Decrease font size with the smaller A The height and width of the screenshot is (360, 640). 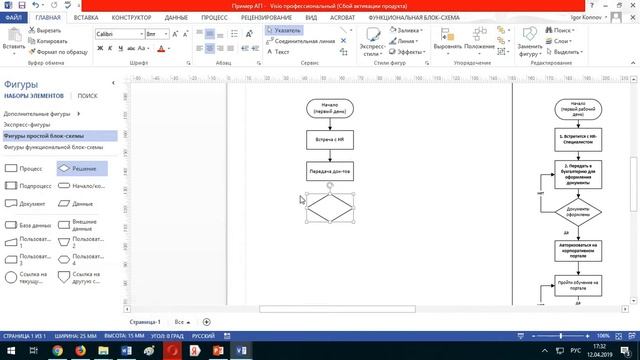point(185,34)
